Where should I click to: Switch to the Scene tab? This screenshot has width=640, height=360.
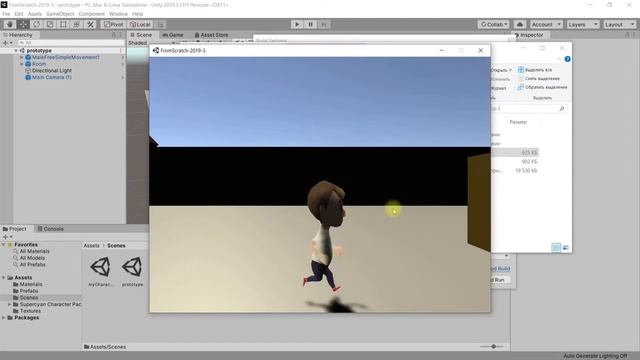click(x=141, y=35)
